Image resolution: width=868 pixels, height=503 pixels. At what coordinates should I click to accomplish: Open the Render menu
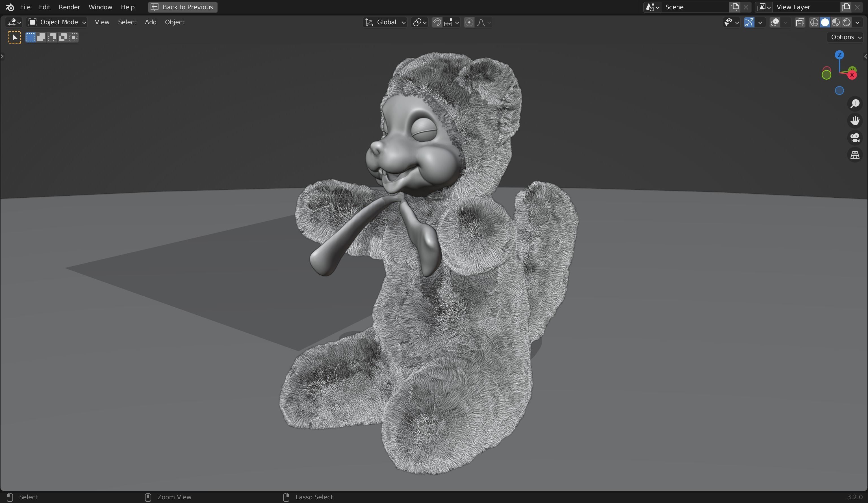point(69,7)
